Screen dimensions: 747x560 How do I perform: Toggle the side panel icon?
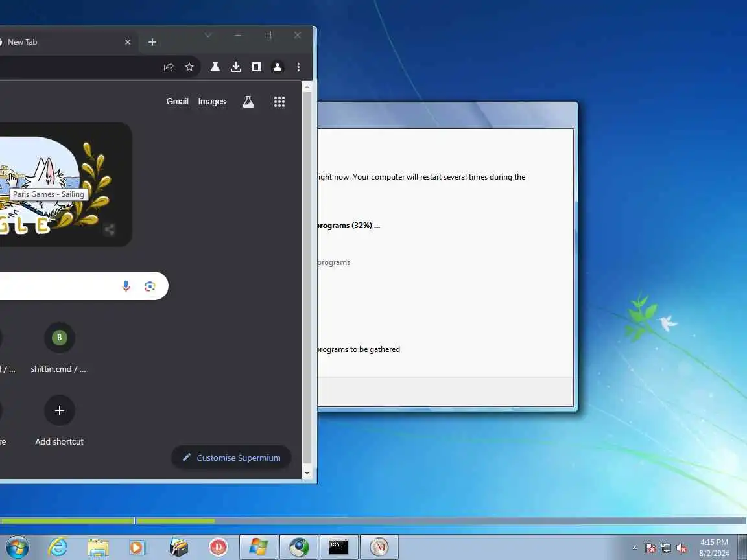point(257,67)
